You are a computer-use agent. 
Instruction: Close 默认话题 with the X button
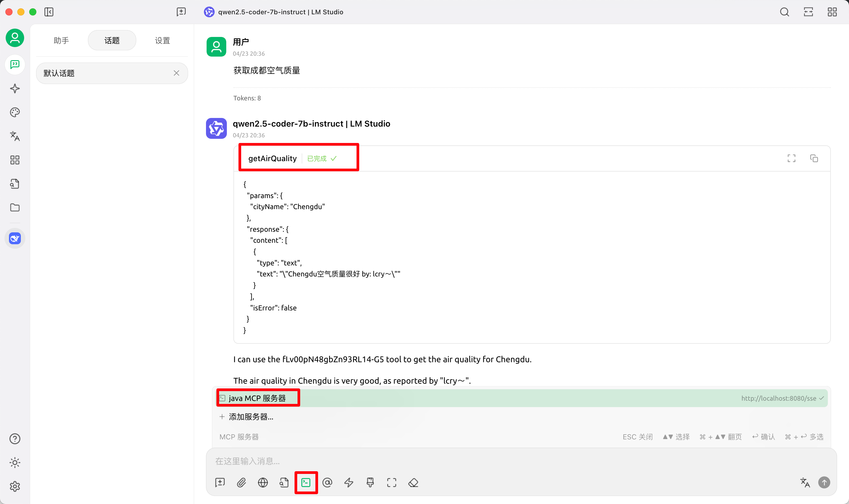coord(176,73)
